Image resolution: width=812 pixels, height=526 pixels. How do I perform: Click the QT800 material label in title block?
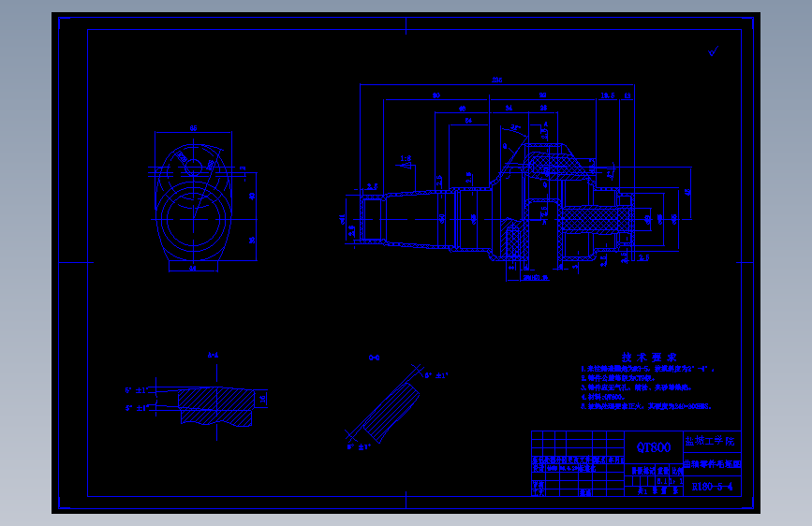point(654,447)
